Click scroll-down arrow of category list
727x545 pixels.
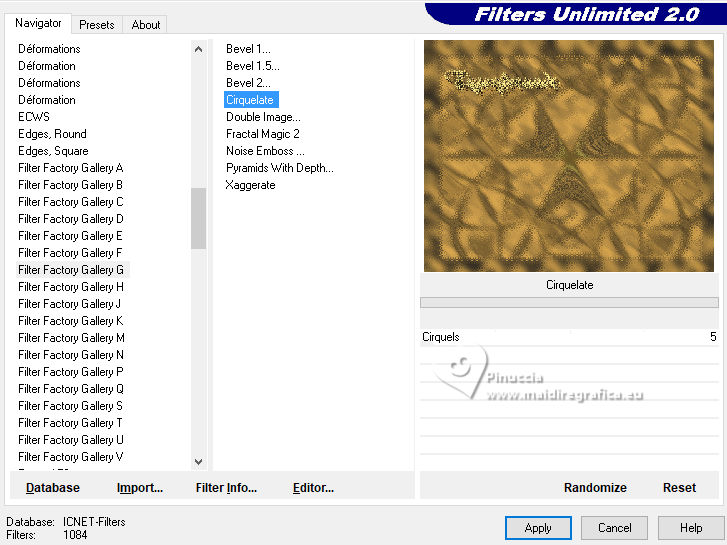pos(198,462)
